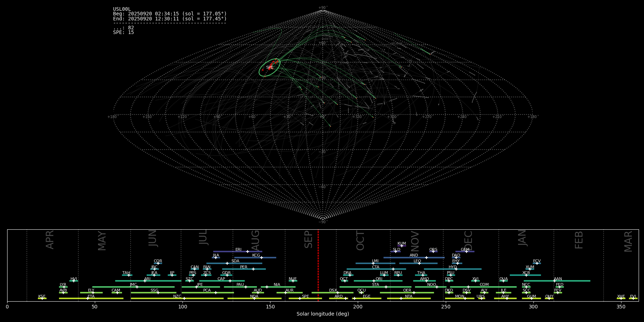Click the HYD shower label
Viewport: 644px width, 322px height.
tap(453, 267)
